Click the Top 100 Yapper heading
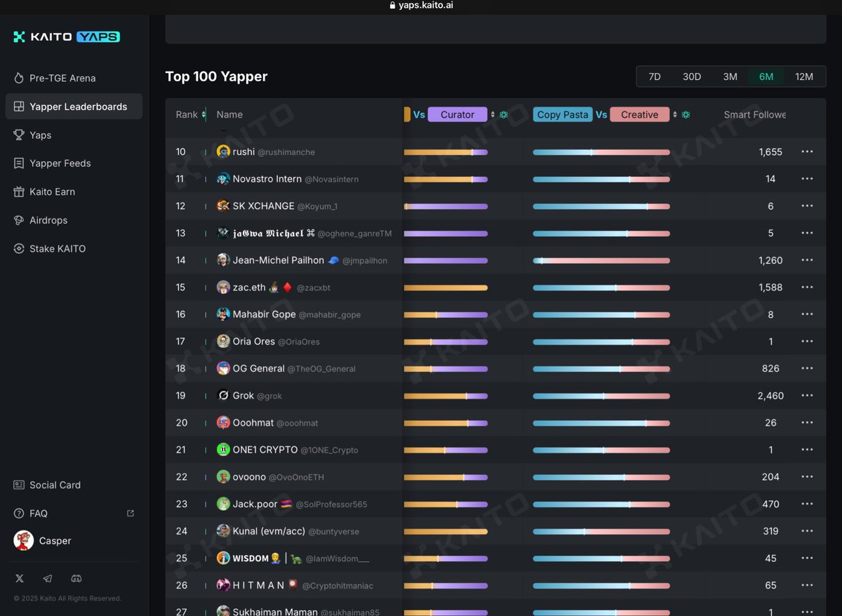842x616 pixels. pos(216,76)
